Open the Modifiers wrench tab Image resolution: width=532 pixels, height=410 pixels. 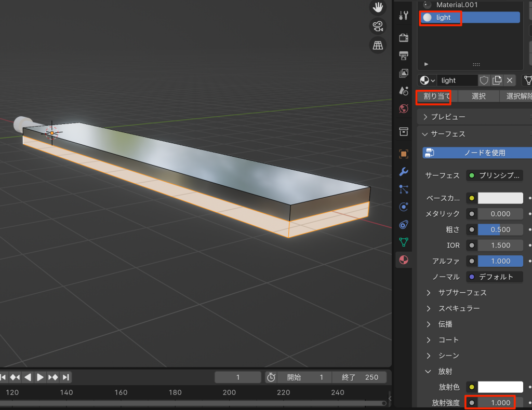coord(404,171)
